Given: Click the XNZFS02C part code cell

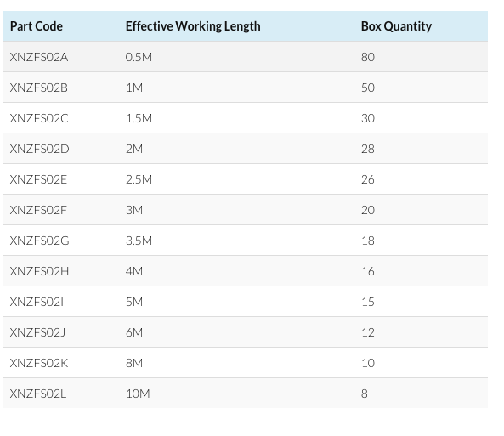Looking at the screenshot, I should (39, 118).
